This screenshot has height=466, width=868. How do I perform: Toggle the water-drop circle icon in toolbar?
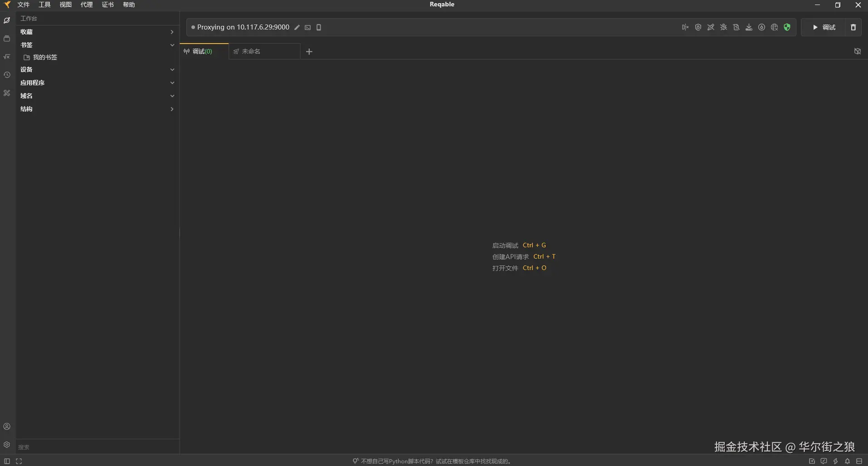(x=761, y=27)
